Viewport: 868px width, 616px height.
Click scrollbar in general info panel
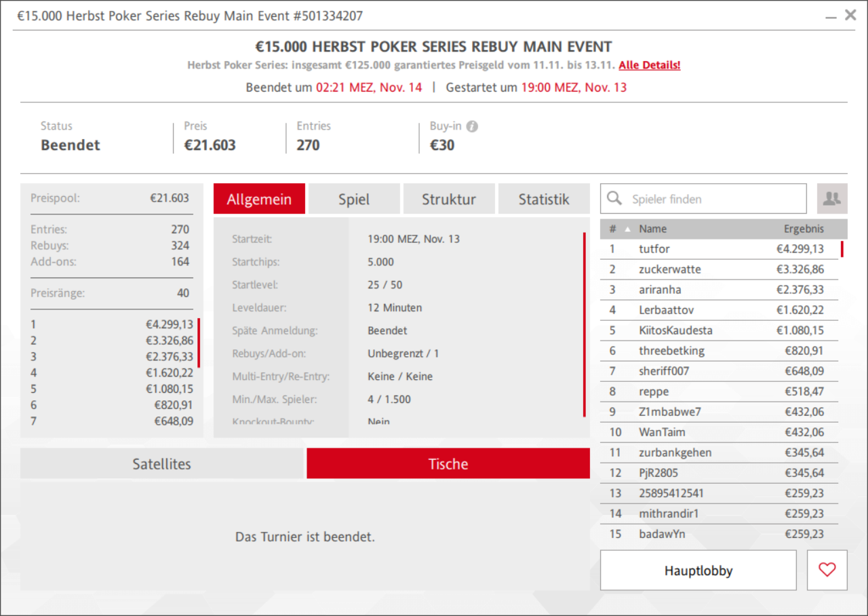(584, 326)
